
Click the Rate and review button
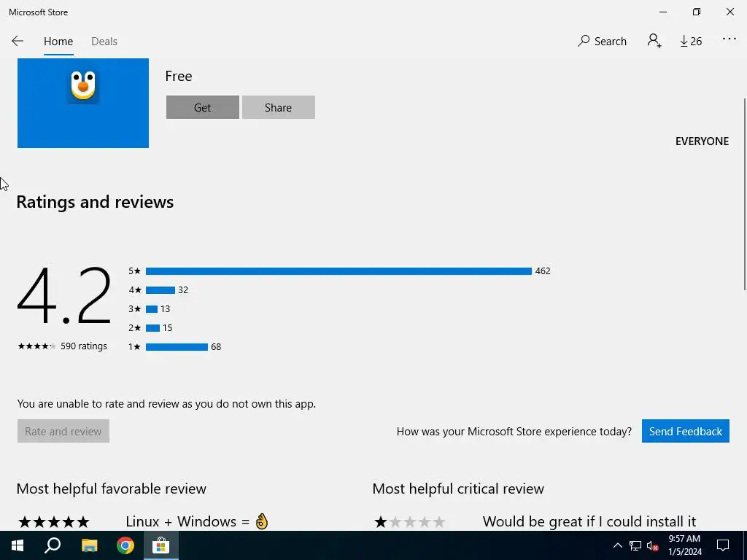[x=63, y=431]
